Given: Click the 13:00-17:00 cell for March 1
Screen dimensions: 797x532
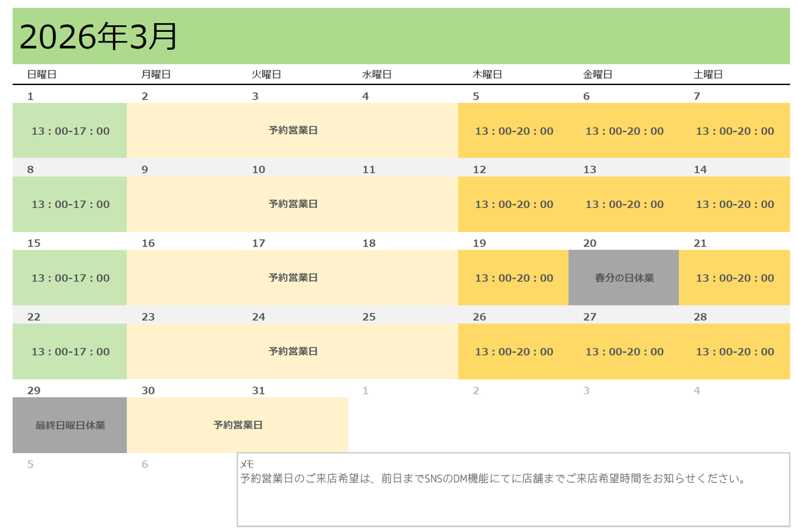Looking at the screenshot, I should coord(70,131).
